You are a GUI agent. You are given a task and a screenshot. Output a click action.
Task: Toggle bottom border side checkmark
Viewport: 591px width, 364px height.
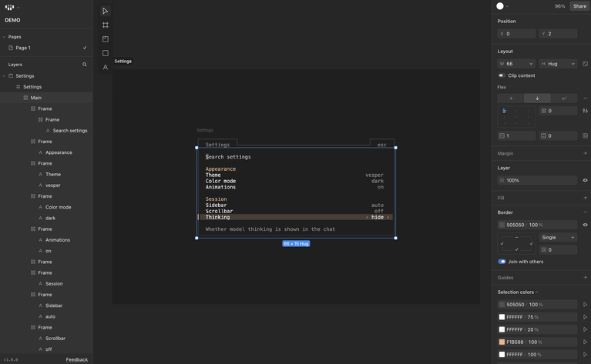pos(516,249)
